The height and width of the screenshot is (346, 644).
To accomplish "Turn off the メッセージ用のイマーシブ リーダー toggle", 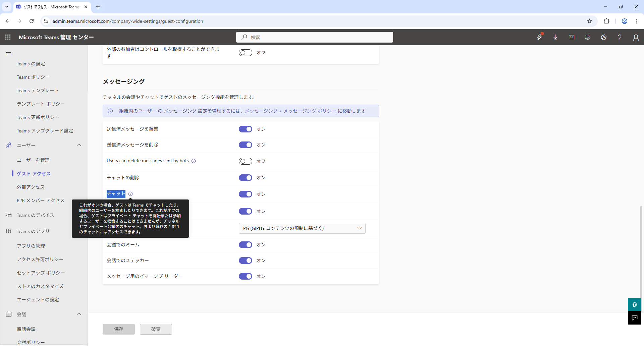I will (246, 276).
